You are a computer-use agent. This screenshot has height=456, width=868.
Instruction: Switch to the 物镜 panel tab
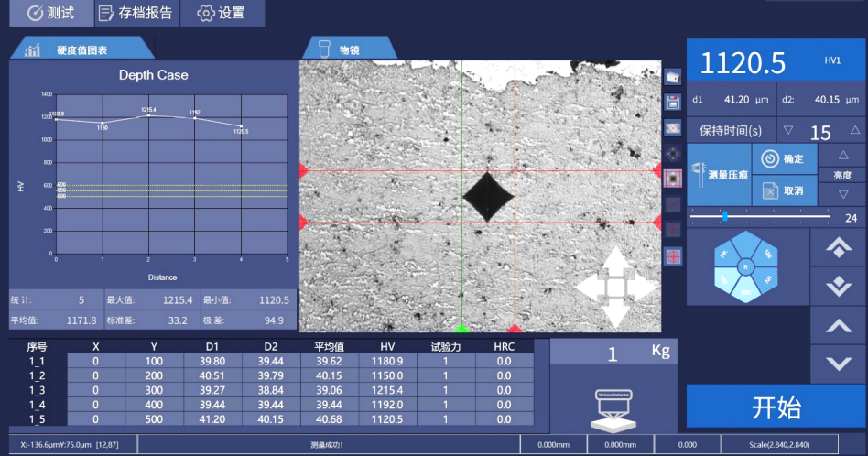coord(349,49)
